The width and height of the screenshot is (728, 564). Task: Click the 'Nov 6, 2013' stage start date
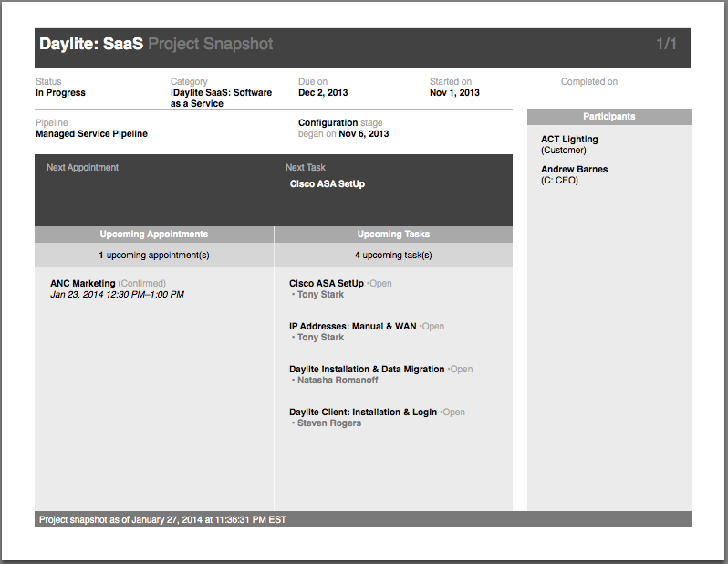[x=363, y=134]
